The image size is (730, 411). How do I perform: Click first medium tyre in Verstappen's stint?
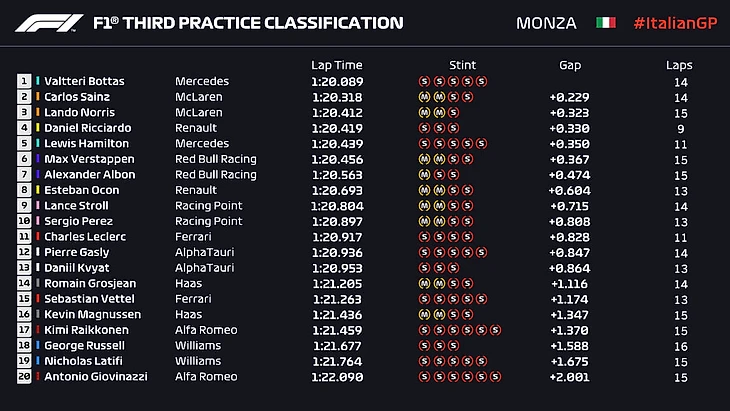tap(424, 160)
